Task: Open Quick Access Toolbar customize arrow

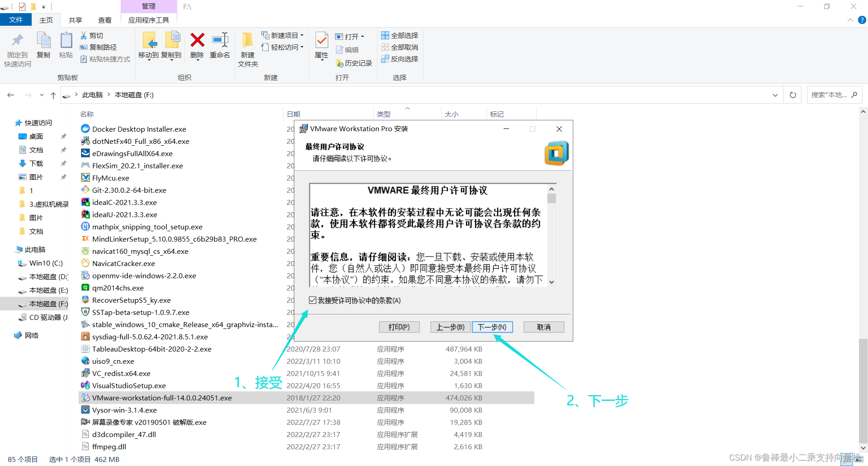Action: [x=44, y=7]
